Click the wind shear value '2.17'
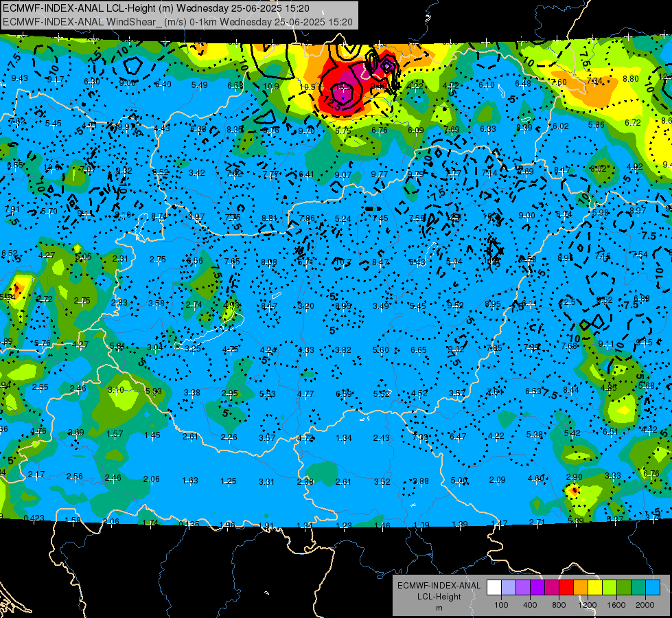Image resolution: width=672 pixels, height=618 pixels. pos(36,474)
